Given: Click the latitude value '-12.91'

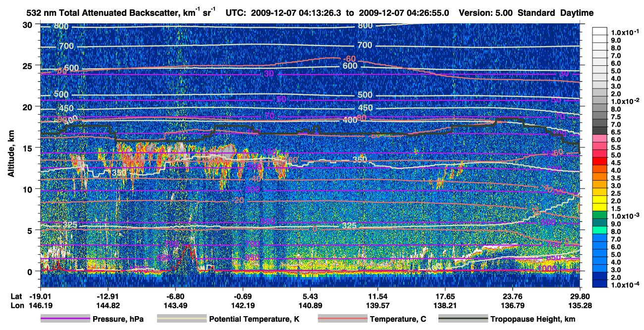Looking at the screenshot, I should pyautogui.click(x=107, y=296).
